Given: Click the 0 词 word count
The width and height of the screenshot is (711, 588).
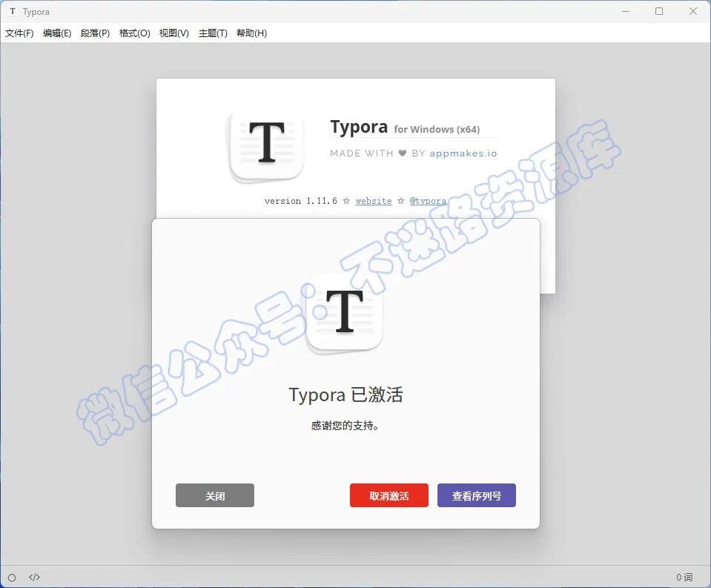Looking at the screenshot, I should click(684, 577).
